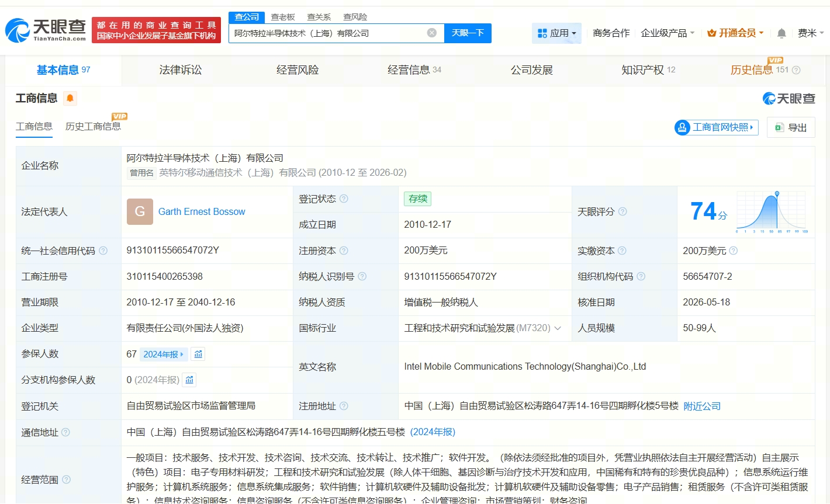The width and height of the screenshot is (830, 504).
Task: Click the help icon beside 实缴资本 label
Action: point(622,251)
